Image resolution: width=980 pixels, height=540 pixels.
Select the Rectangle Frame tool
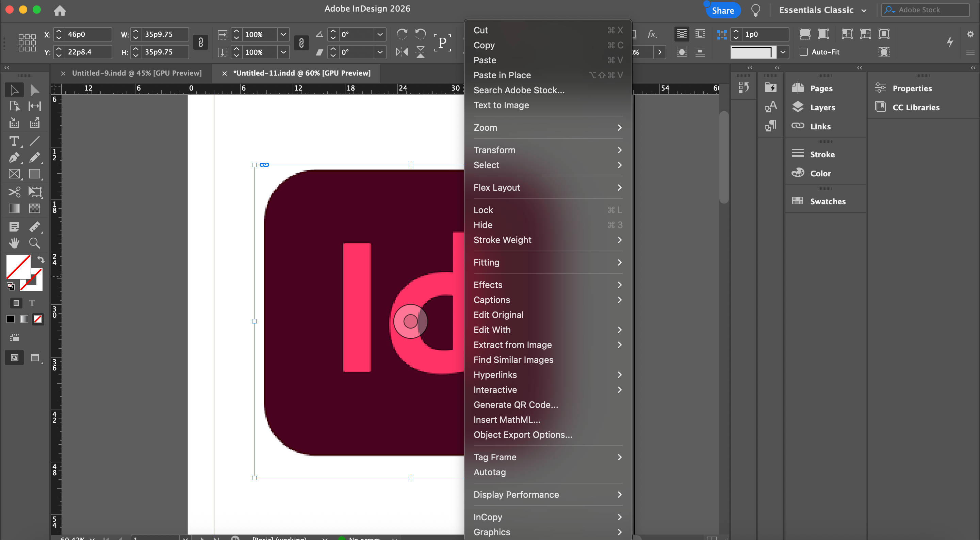point(14,174)
